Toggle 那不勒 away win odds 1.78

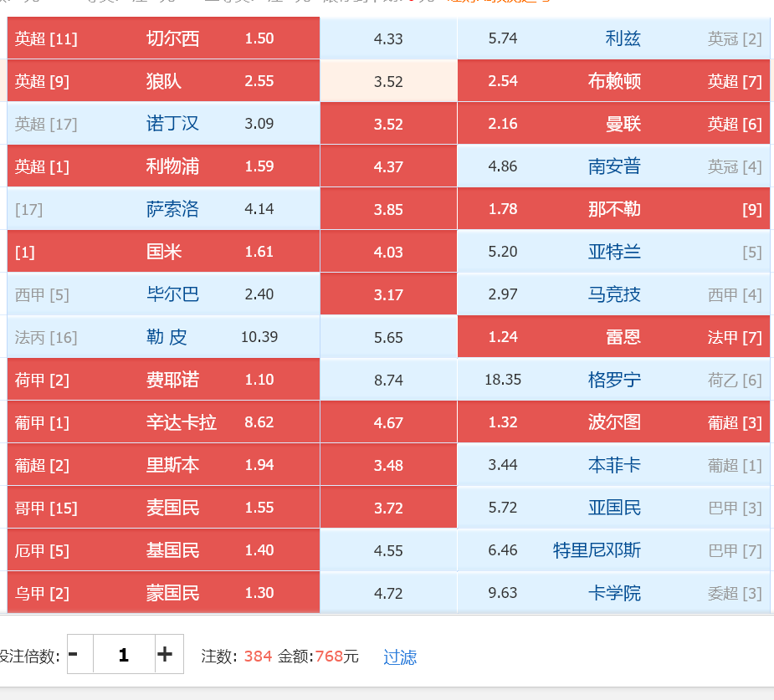613,209
